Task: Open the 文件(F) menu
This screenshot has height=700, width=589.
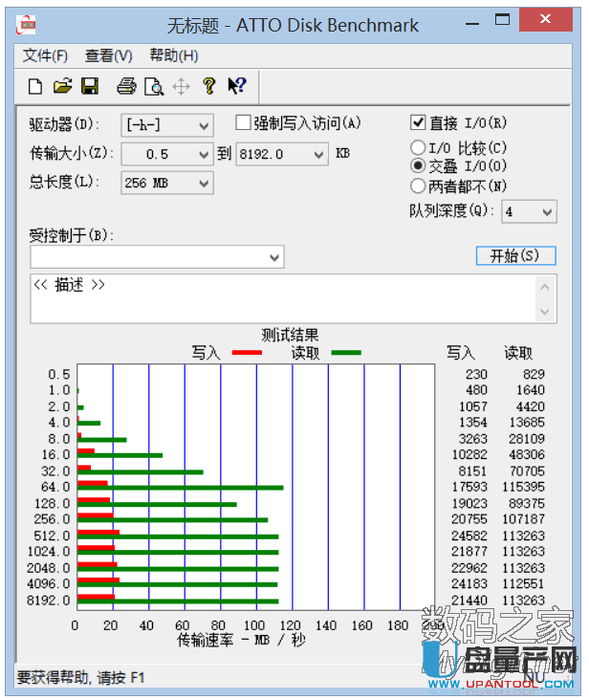Action: (x=45, y=55)
